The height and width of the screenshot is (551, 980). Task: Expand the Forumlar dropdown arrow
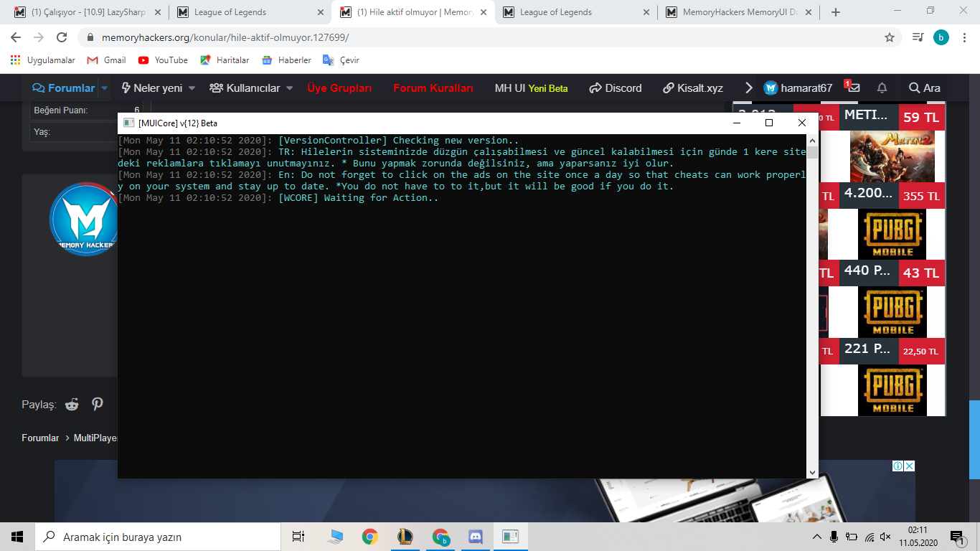tap(105, 88)
